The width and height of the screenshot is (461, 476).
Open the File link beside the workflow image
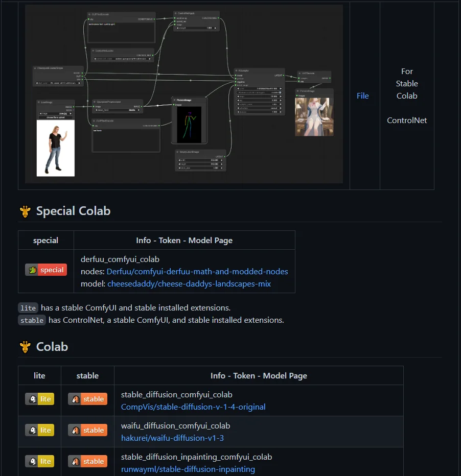point(362,96)
